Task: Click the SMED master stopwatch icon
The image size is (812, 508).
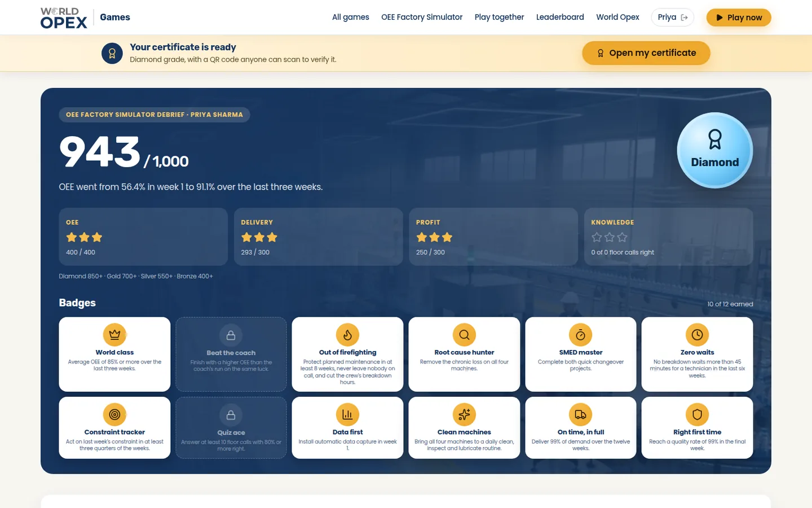Action: coord(580,335)
